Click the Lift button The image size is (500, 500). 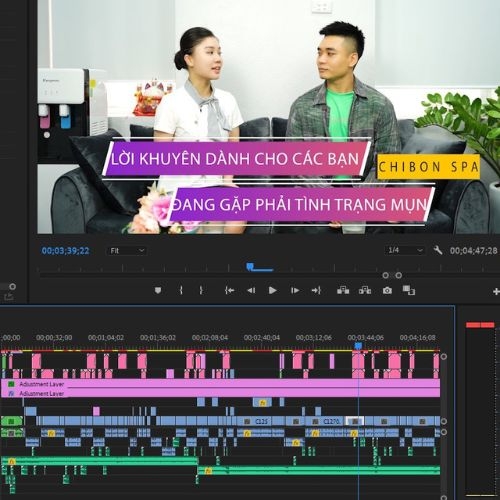343,290
